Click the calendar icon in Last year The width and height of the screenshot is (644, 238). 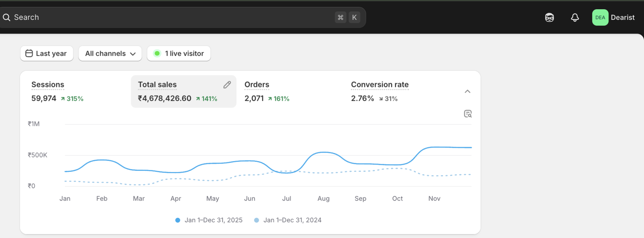point(29,54)
